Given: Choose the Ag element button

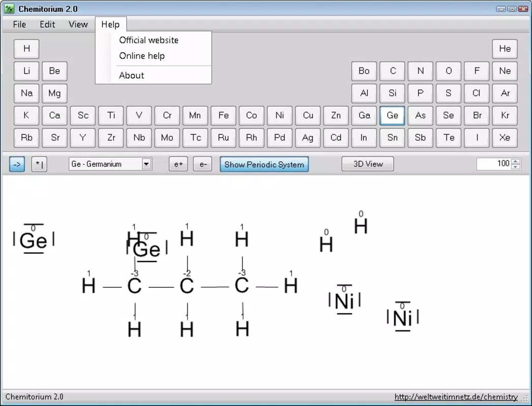Looking at the screenshot, I should [308, 138].
